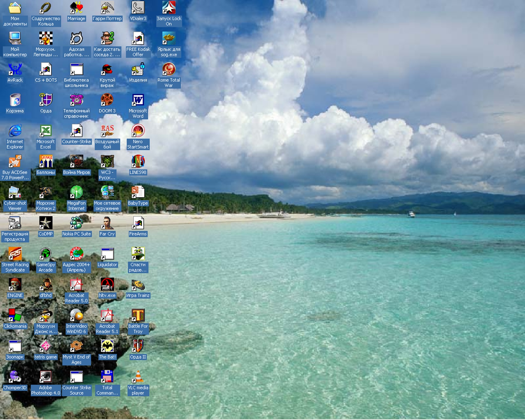Click the FireArms icon
The width and height of the screenshot is (525, 420).
point(138,223)
